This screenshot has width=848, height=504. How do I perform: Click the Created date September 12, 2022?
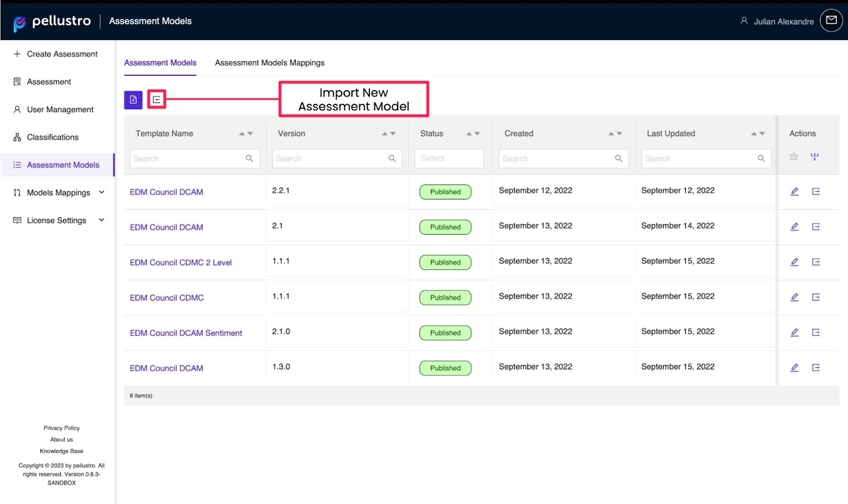pos(535,190)
